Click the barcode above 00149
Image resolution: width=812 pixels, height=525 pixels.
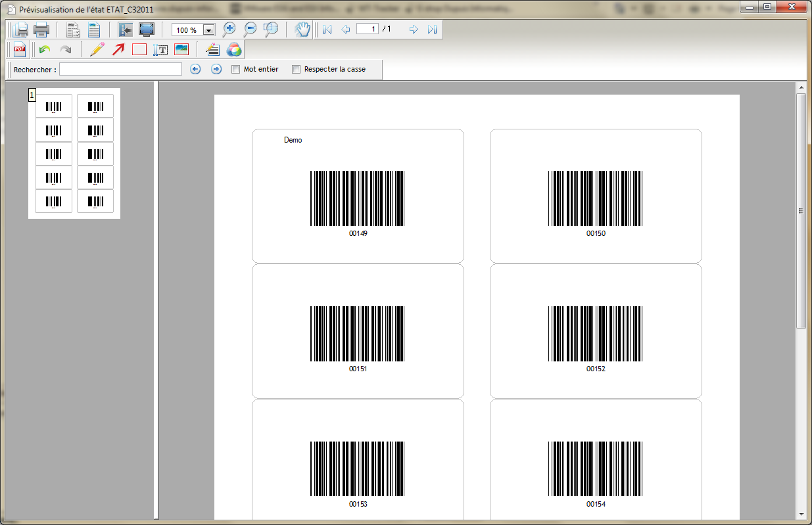pos(358,198)
